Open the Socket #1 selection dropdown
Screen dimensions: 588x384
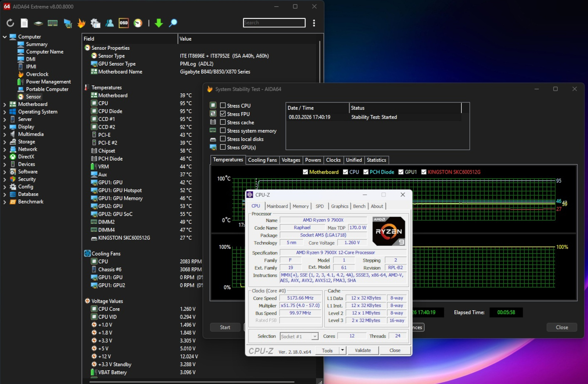coord(315,336)
